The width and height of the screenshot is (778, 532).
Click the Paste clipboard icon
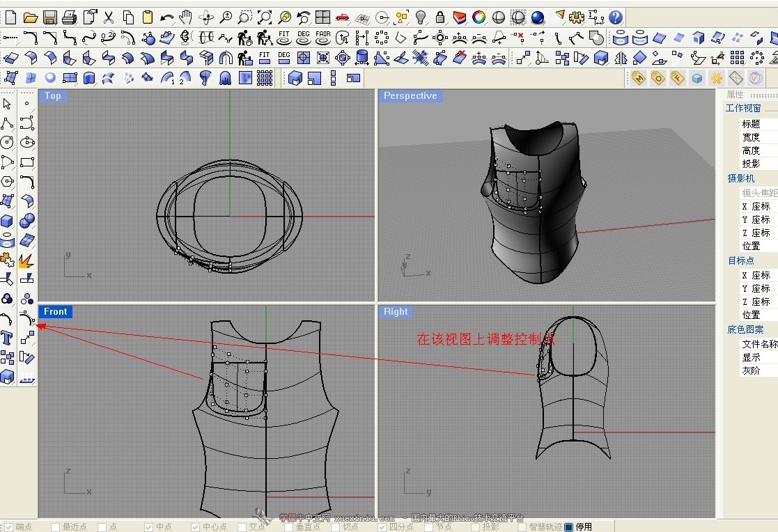(x=148, y=18)
